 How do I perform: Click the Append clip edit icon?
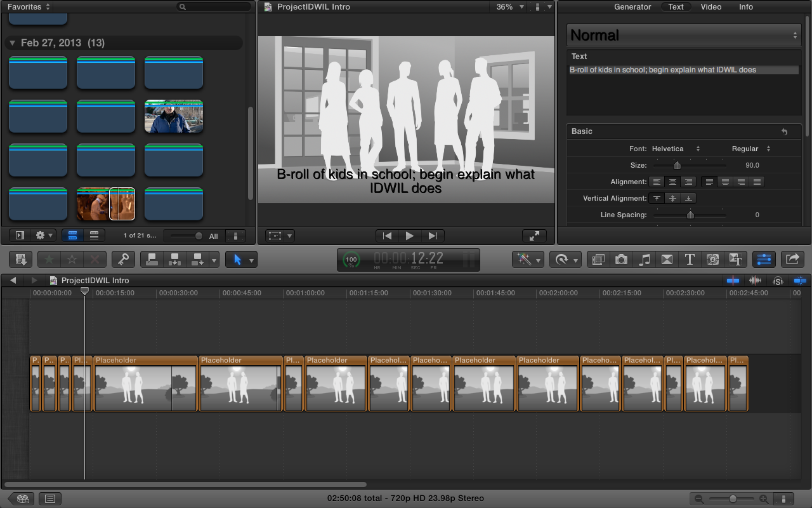click(x=197, y=259)
